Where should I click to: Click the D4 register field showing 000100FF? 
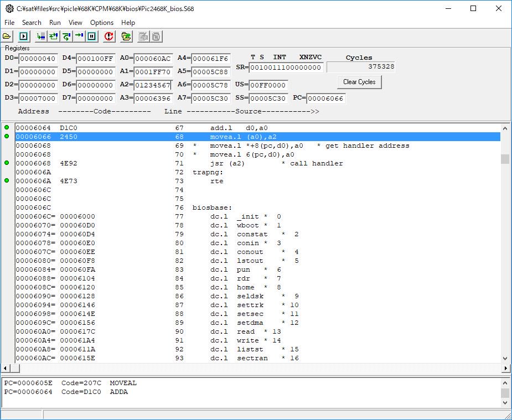[96, 59]
